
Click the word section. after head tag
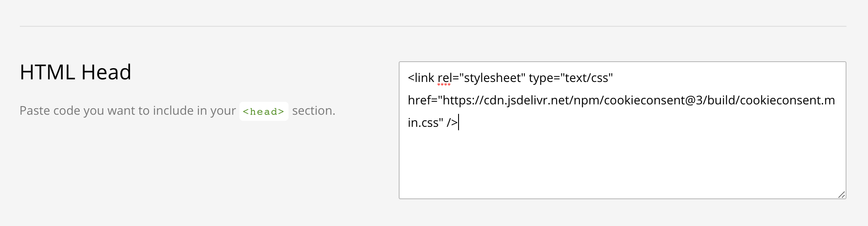313,111
